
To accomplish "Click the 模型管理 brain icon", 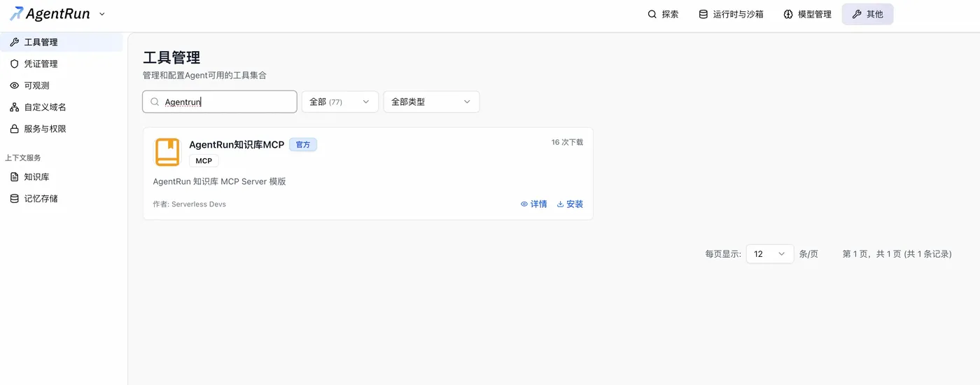I will pyautogui.click(x=788, y=14).
